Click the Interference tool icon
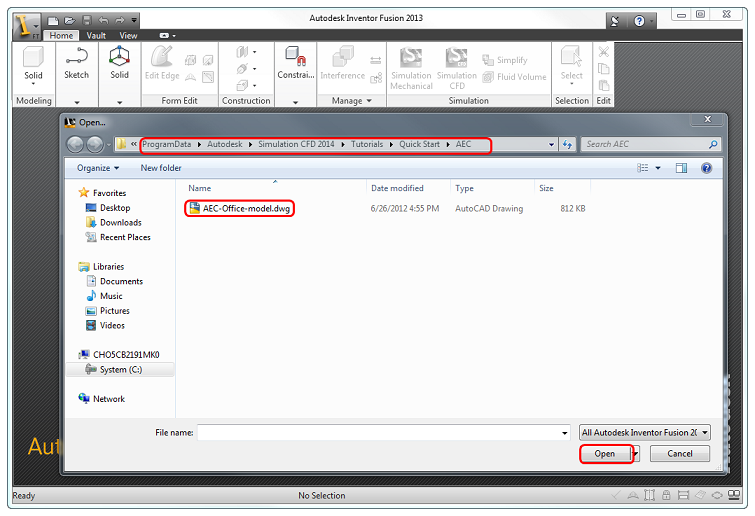The image size is (755, 516). pos(343,57)
